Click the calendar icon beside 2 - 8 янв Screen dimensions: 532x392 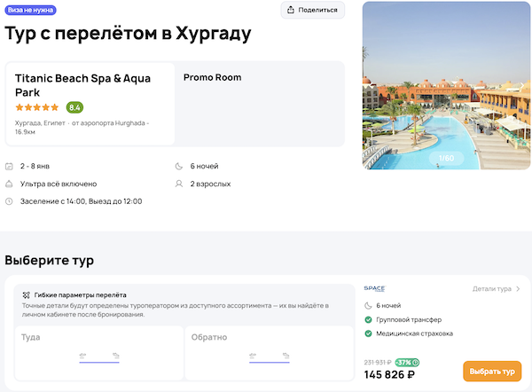click(x=9, y=166)
